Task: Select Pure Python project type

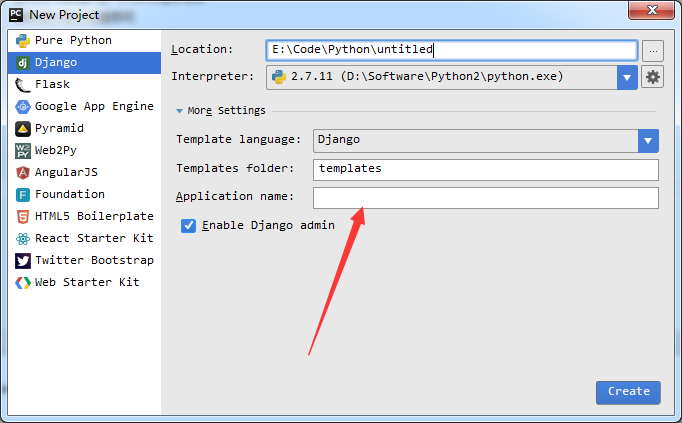Action: coord(84,40)
